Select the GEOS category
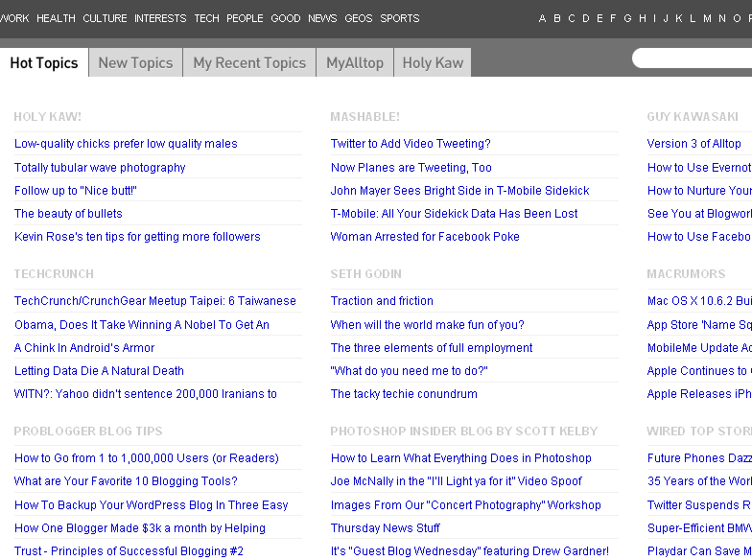This screenshot has width=752, height=560. pos(359,18)
